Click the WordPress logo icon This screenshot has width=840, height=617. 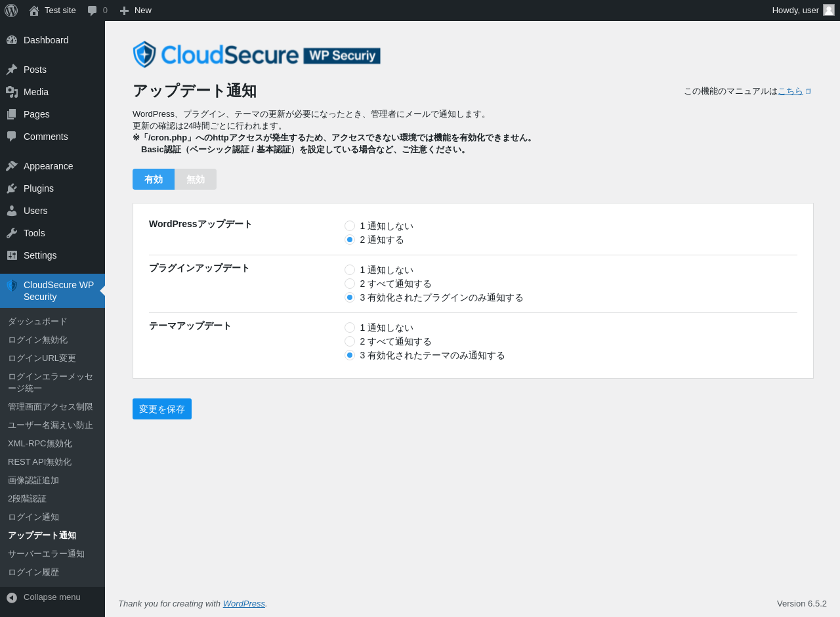[x=11, y=11]
